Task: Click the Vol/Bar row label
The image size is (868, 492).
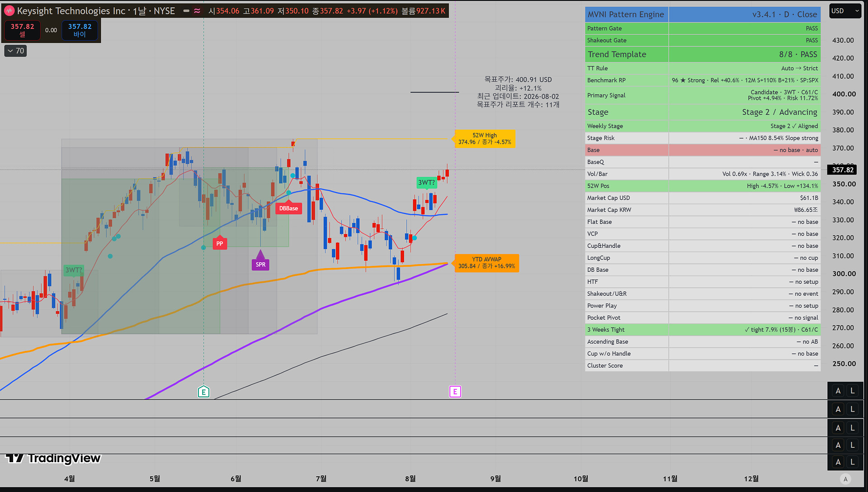Action: coord(597,174)
